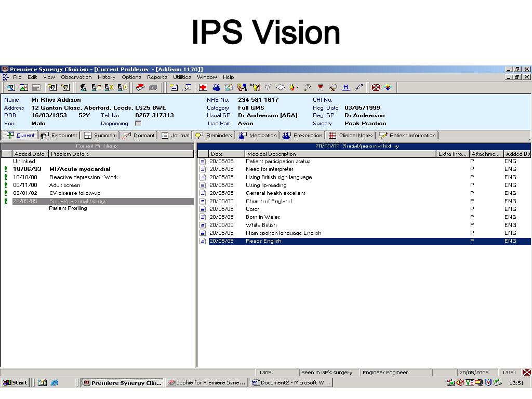This screenshot has height=399, width=532.
Task: Click the kg weight figure toolbar icon
Action: pyautogui.click(x=255, y=87)
